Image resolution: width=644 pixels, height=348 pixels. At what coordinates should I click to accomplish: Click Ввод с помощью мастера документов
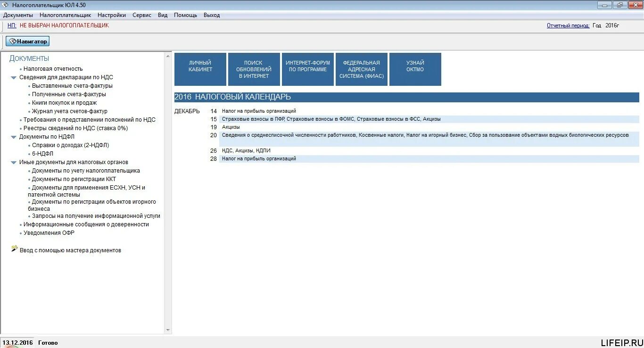coord(70,250)
